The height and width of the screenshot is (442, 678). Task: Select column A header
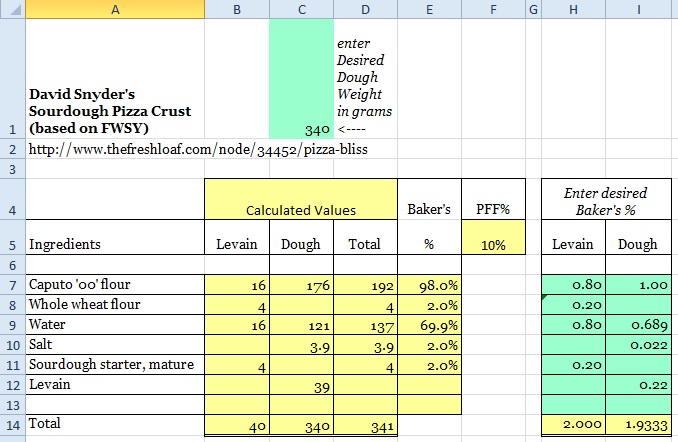[x=114, y=9]
